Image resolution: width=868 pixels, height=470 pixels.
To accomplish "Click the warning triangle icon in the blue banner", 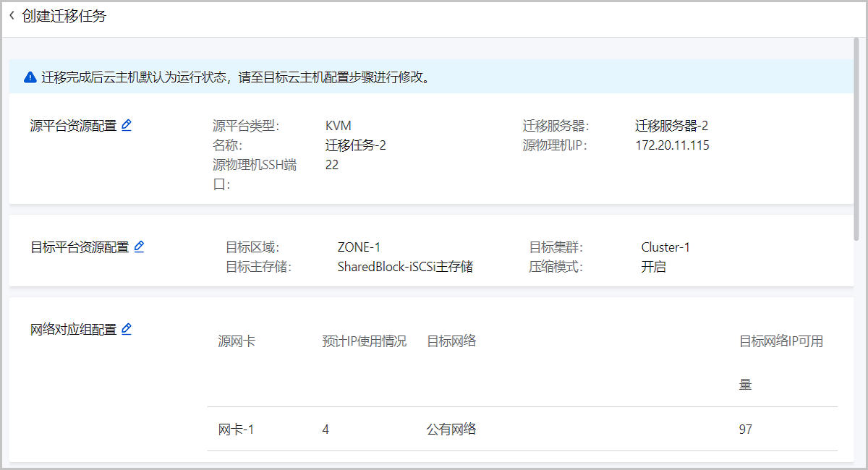I will pos(30,77).
